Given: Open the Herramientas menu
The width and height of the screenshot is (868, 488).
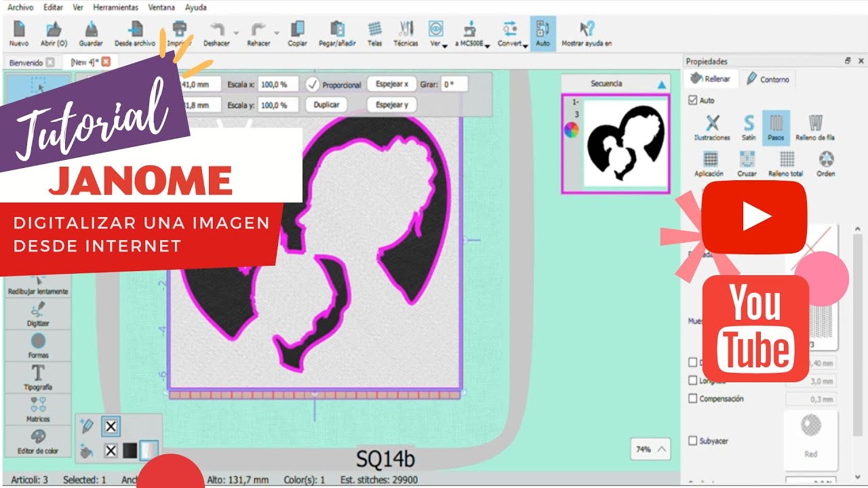Looking at the screenshot, I should 115,7.
